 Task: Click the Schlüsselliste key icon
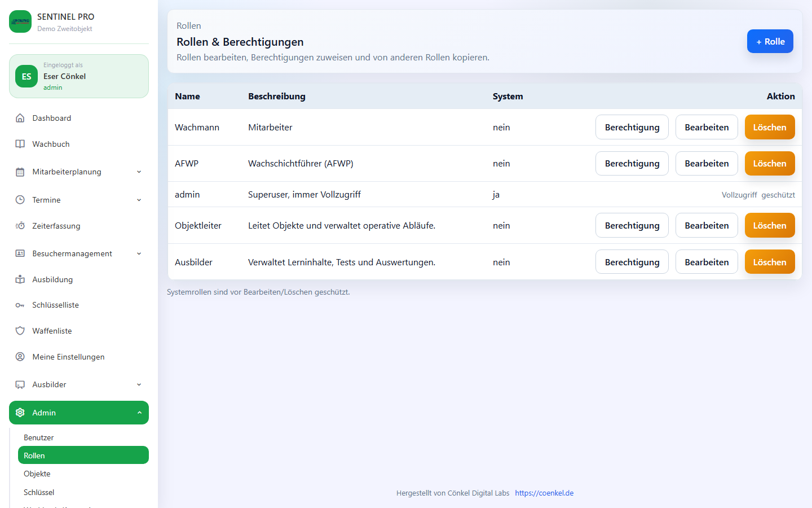[x=20, y=305]
